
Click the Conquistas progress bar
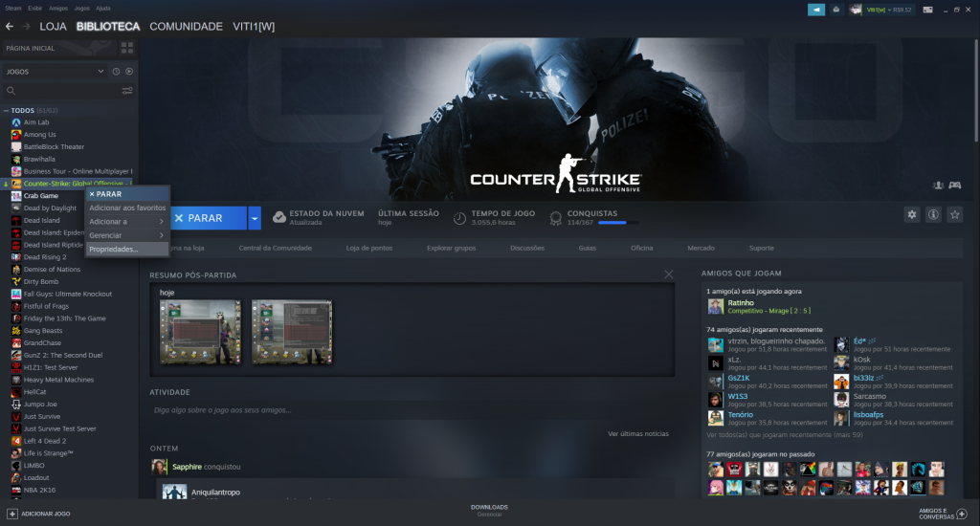click(x=618, y=223)
